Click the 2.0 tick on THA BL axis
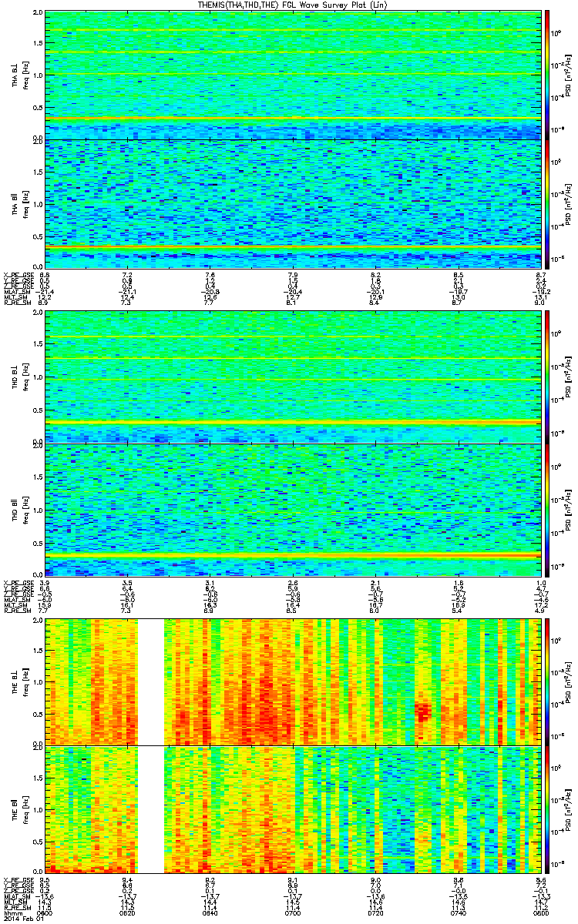 (37, 14)
